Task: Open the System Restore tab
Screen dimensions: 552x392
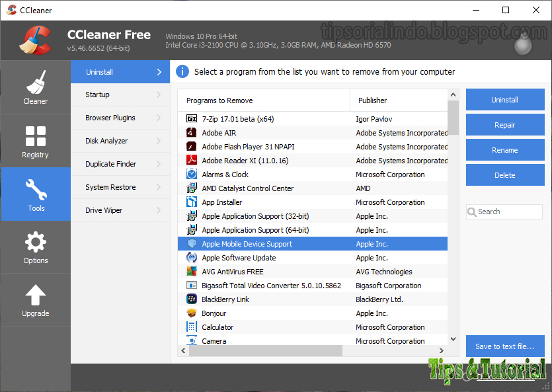Action: click(120, 187)
